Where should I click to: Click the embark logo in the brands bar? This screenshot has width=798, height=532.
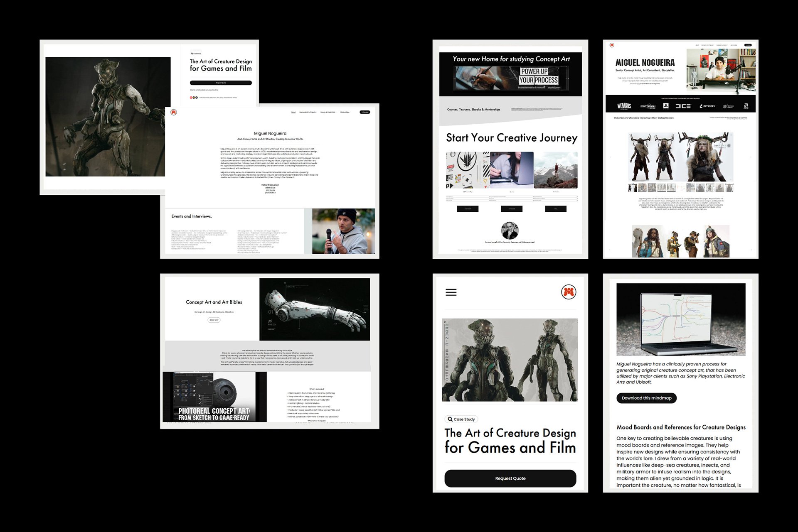(707, 106)
